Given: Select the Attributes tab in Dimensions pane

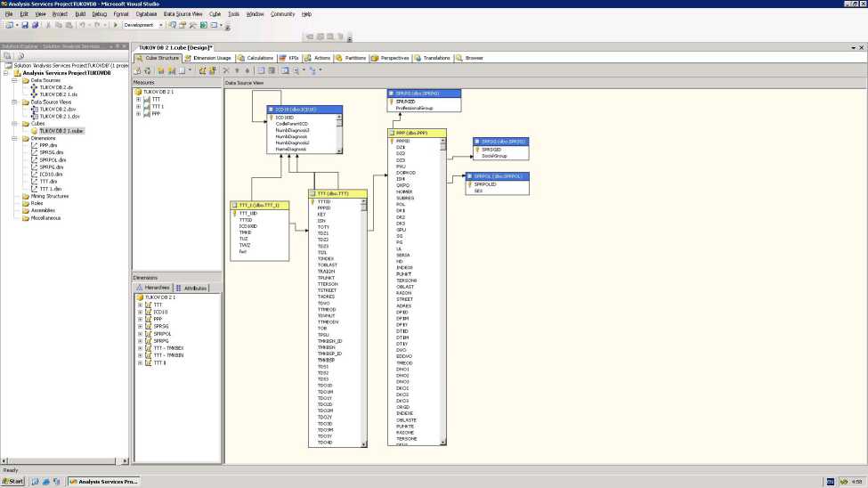Looking at the screenshot, I should pyautogui.click(x=191, y=289).
